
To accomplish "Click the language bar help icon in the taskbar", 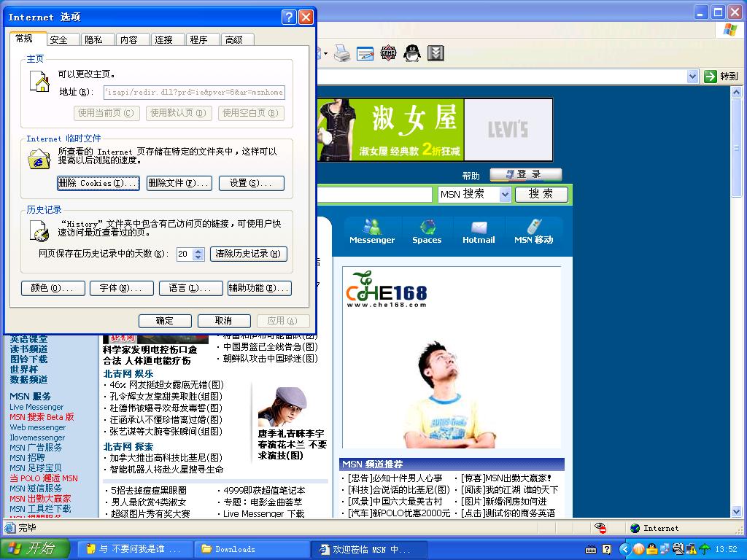I will pyautogui.click(x=606, y=550).
